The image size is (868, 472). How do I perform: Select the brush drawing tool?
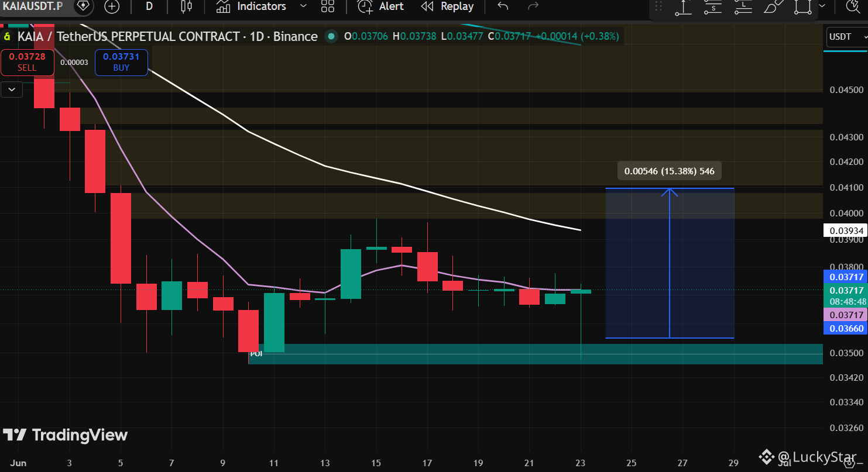pyautogui.click(x=773, y=7)
